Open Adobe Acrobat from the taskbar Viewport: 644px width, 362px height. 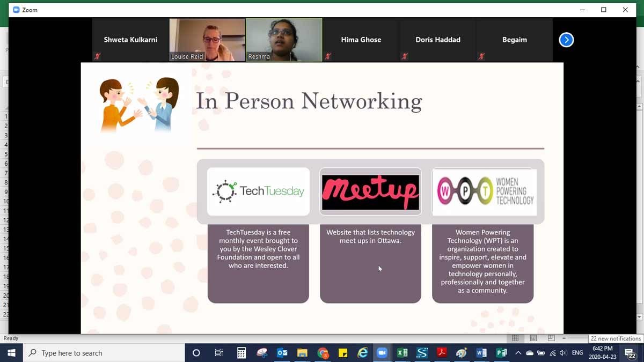[x=442, y=353]
